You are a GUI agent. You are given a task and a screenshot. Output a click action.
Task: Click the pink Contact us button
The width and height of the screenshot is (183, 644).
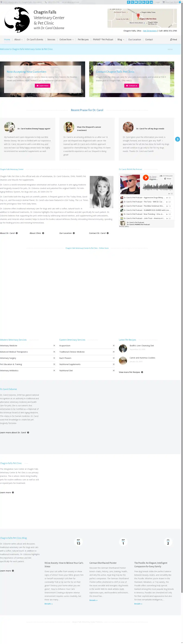click(131, 86)
